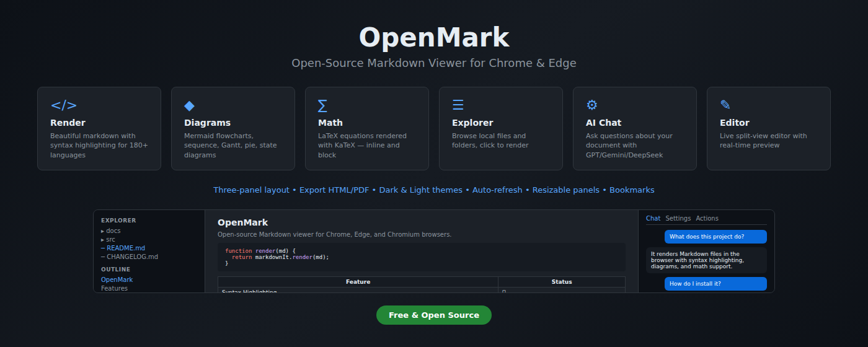
Task: Click the 'Dark & Light themes' text
Action: coord(420,190)
